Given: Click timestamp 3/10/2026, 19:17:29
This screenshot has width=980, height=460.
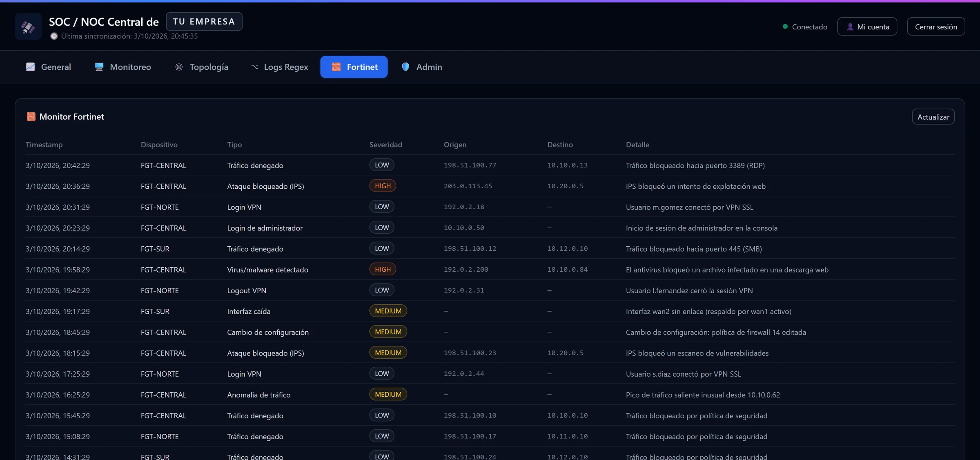Looking at the screenshot, I should coord(58,311).
